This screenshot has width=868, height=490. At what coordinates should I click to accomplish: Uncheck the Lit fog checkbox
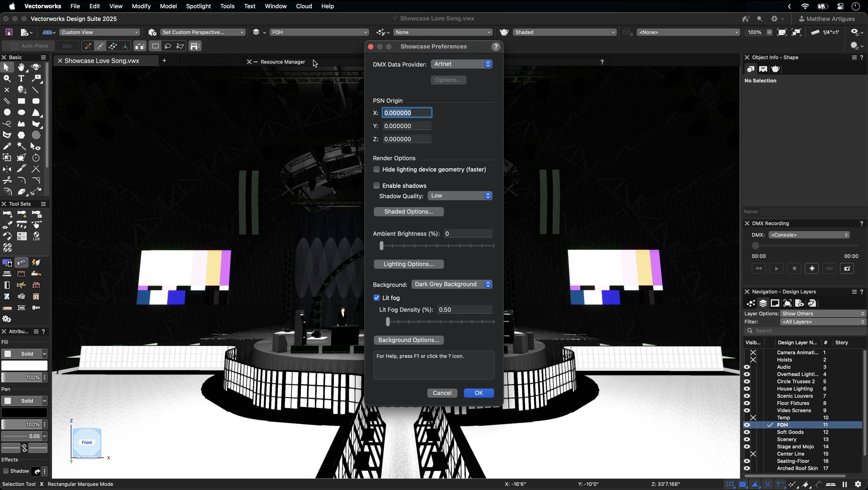(x=376, y=298)
